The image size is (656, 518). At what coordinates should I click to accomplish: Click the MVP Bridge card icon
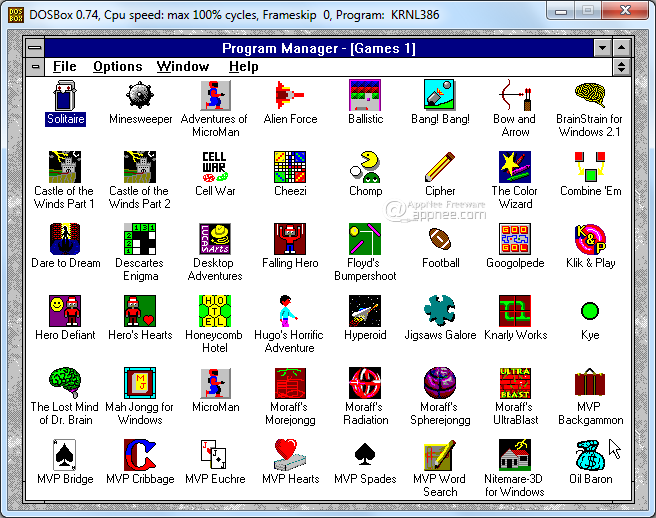(x=65, y=455)
